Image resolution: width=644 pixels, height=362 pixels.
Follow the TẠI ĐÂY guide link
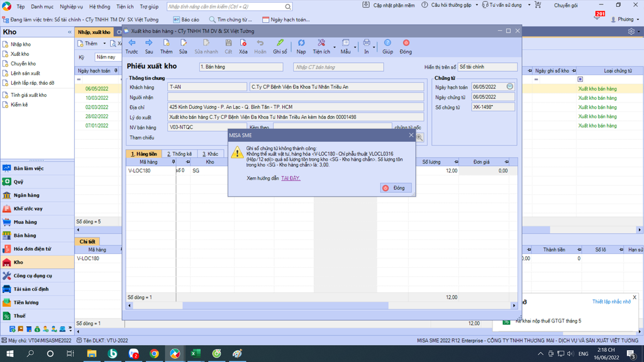coord(291,178)
